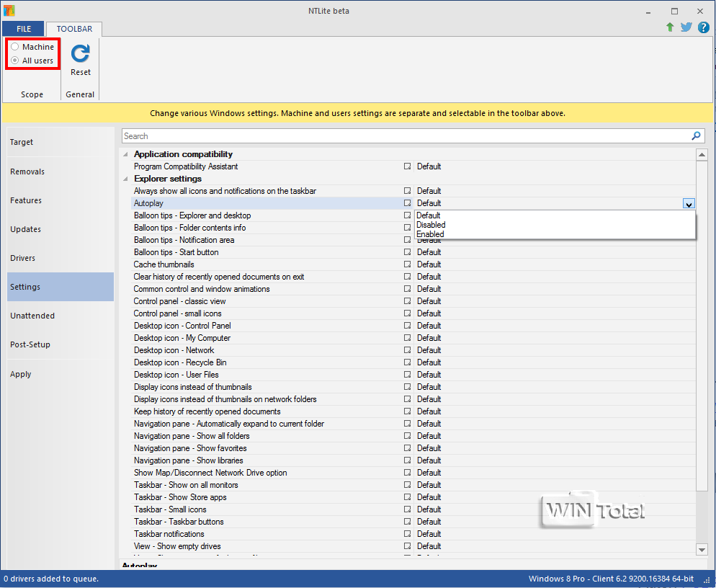Click into the Search settings field

[x=403, y=135]
